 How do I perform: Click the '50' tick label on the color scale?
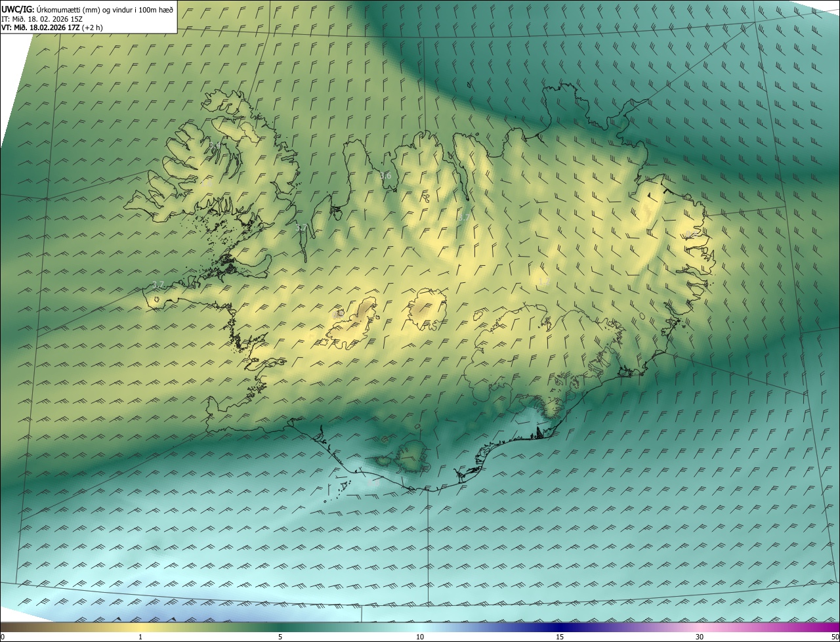835,637
